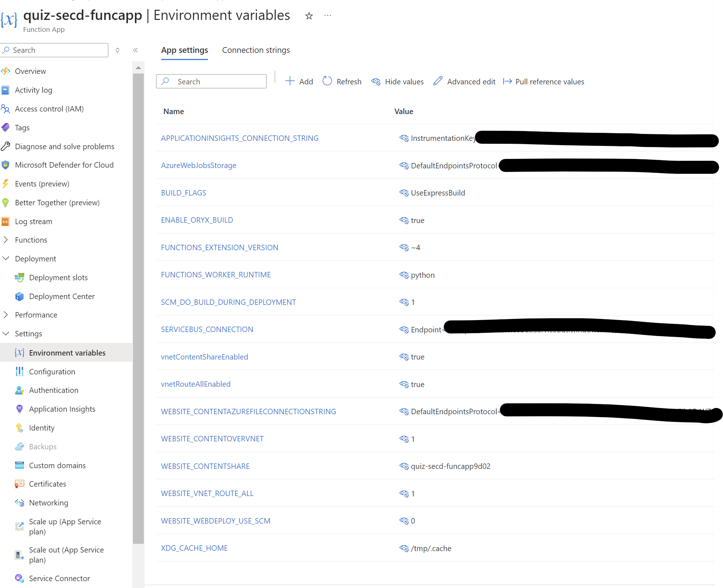Toggle visibility of XDG_CACHE_HOME value
Screen dimensions: 723x588
(x=404, y=548)
